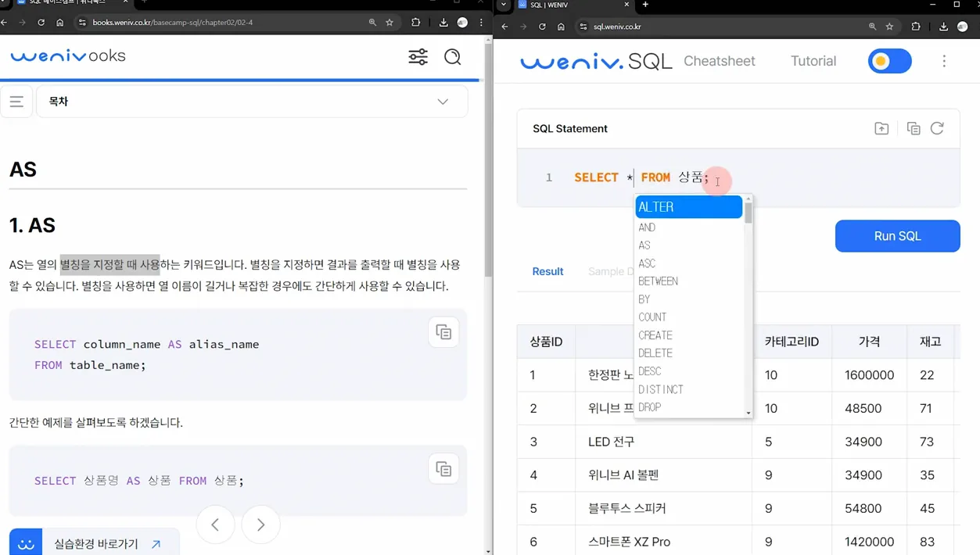Open the tab search dropdown in right browser
The image size is (980, 555).
click(504, 5)
